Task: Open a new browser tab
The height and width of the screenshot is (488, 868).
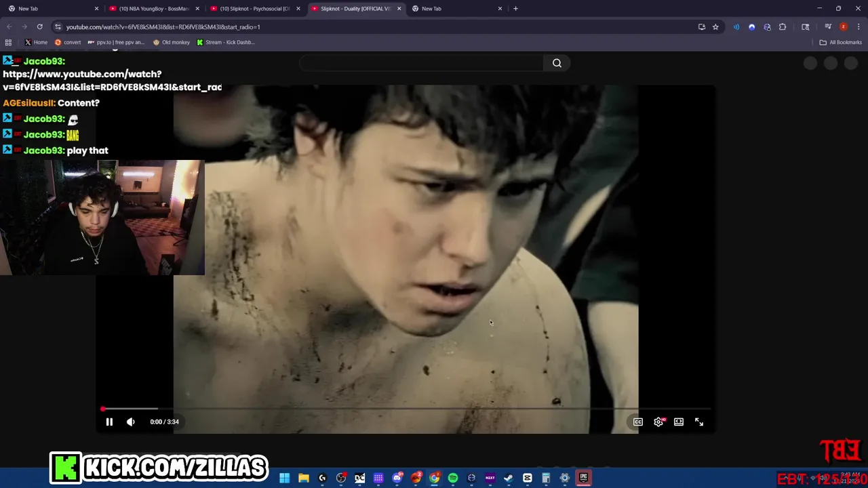Action: [x=515, y=8]
